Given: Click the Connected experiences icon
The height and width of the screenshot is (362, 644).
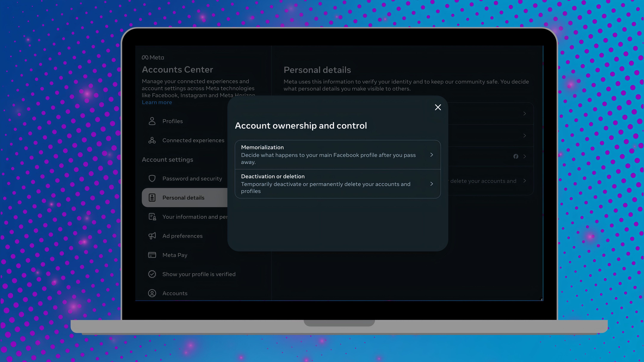Looking at the screenshot, I should coord(152,140).
